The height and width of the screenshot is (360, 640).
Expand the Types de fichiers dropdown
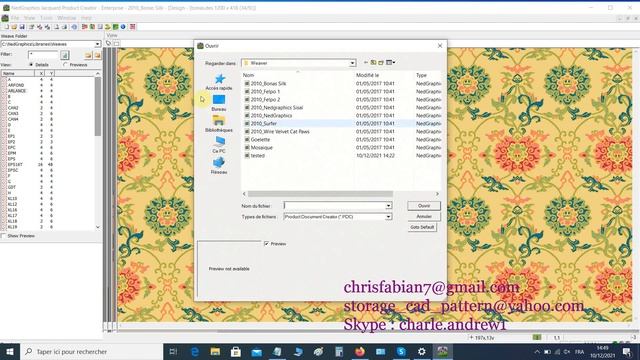pyautogui.click(x=388, y=217)
